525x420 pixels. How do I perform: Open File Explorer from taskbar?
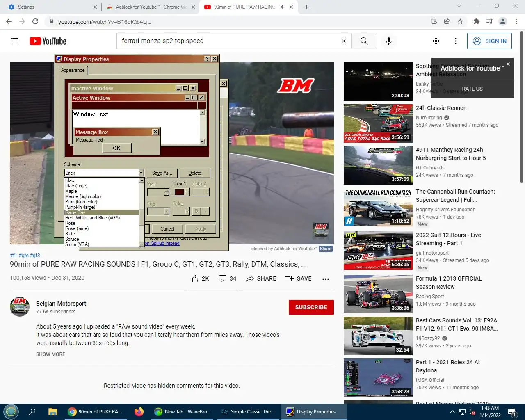pyautogui.click(x=52, y=412)
